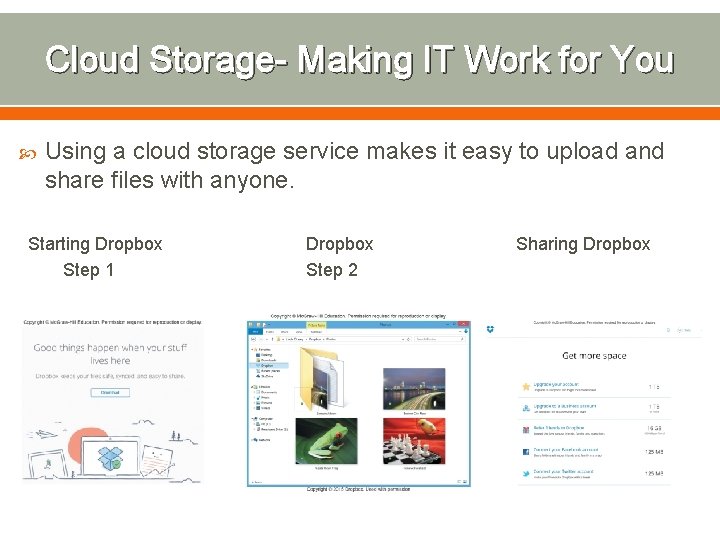Click the Explorer Up directory arrow
Screen dimensions: 720x540
272,339
